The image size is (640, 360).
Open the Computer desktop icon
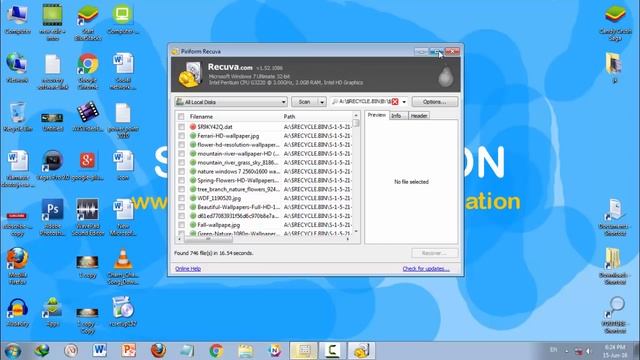tap(17, 19)
